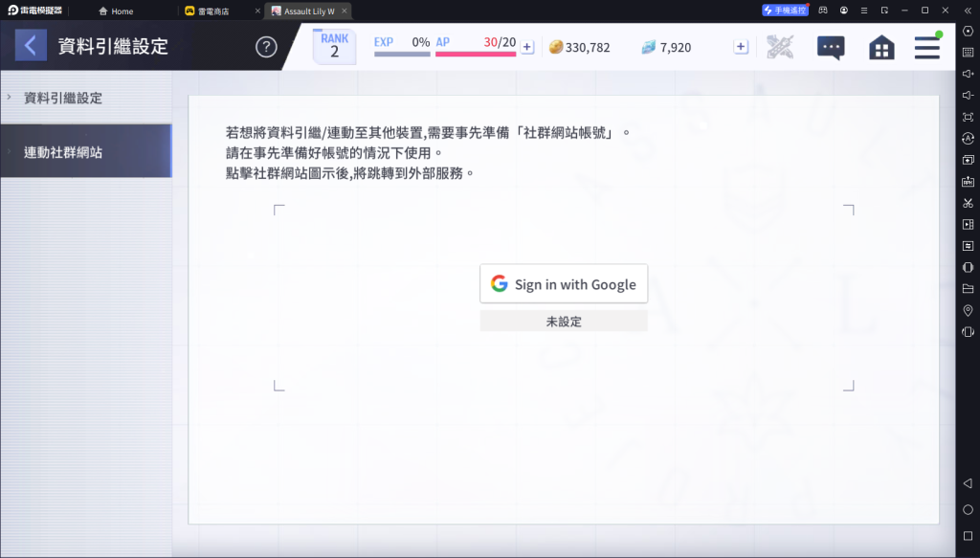Open the help question mark icon

[x=266, y=47]
